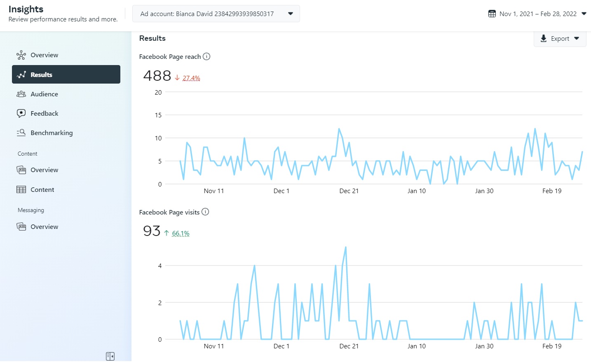Click the 27.4% reach change link

191,78
